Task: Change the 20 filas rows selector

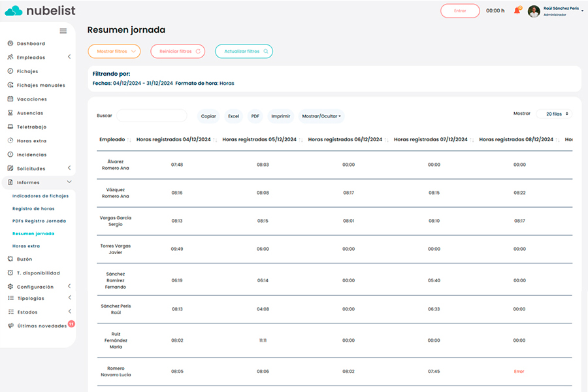Action: click(554, 114)
